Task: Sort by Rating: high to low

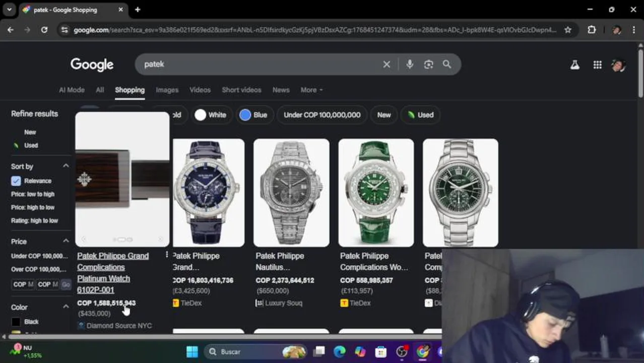Action: tap(34, 220)
